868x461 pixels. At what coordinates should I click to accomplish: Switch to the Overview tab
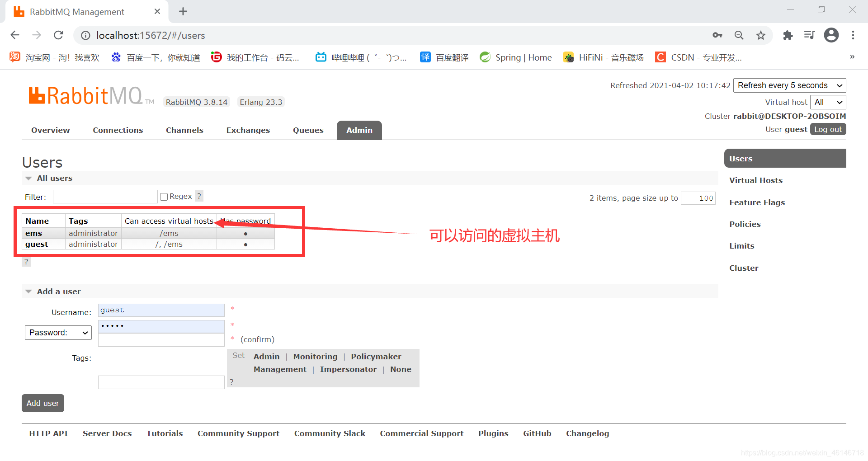pos(51,130)
